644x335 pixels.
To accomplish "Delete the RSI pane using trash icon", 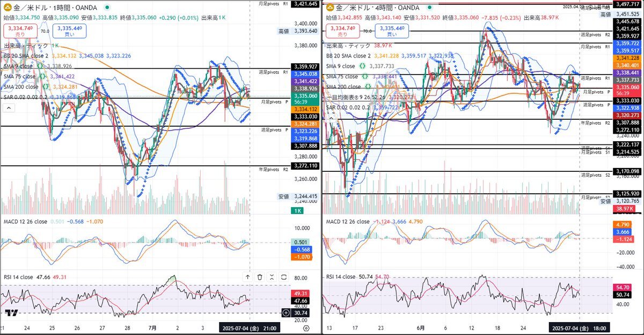I will [x=260, y=277].
